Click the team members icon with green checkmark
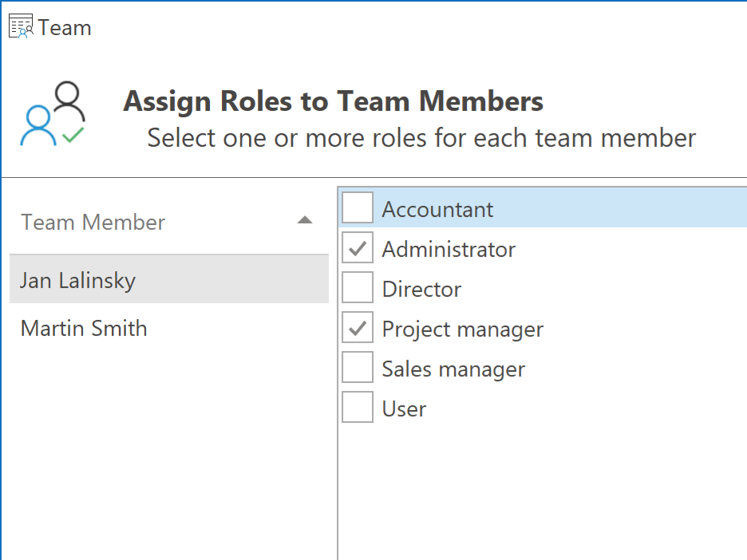Screen dimensions: 747x560 coord(53,113)
